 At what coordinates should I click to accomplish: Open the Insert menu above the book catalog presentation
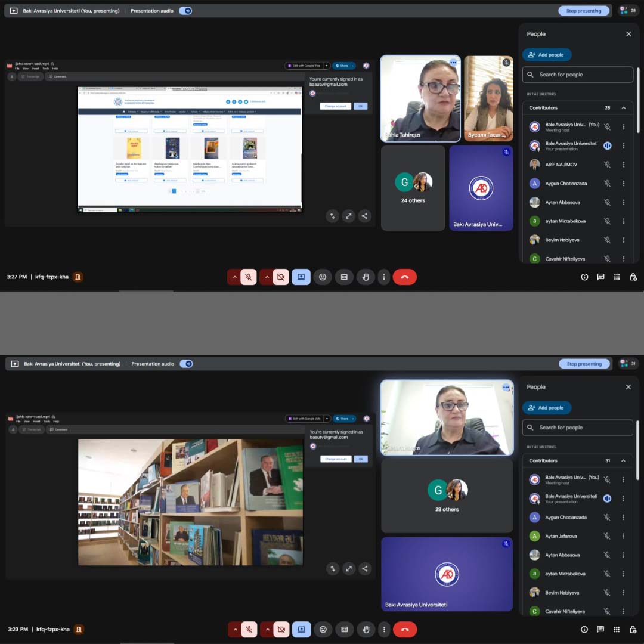(x=35, y=69)
